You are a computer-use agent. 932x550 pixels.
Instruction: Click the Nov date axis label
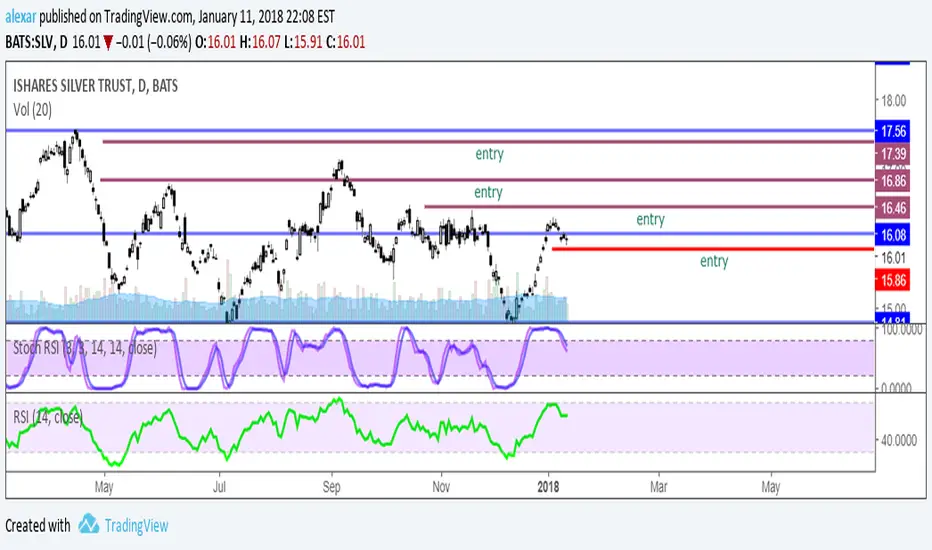pyautogui.click(x=441, y=487)
